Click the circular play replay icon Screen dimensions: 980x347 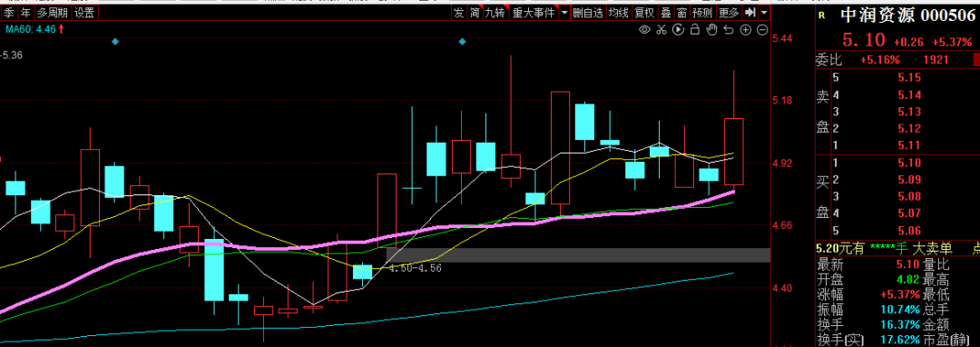[678, 29]
